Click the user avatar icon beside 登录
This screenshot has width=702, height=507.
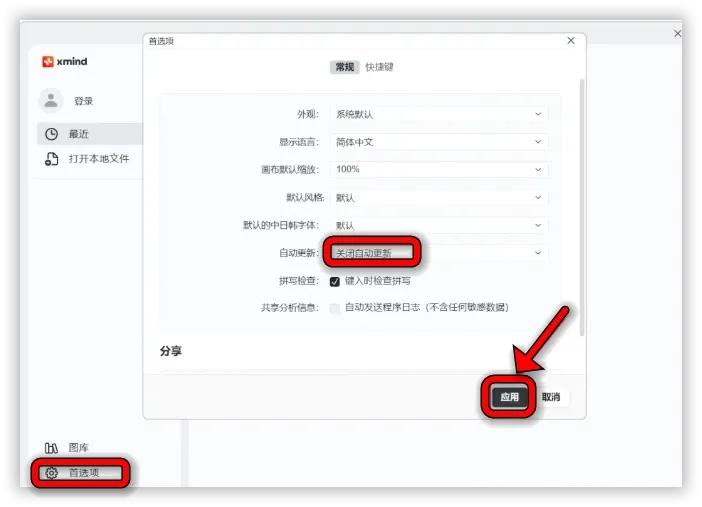[x=50, y=101]
